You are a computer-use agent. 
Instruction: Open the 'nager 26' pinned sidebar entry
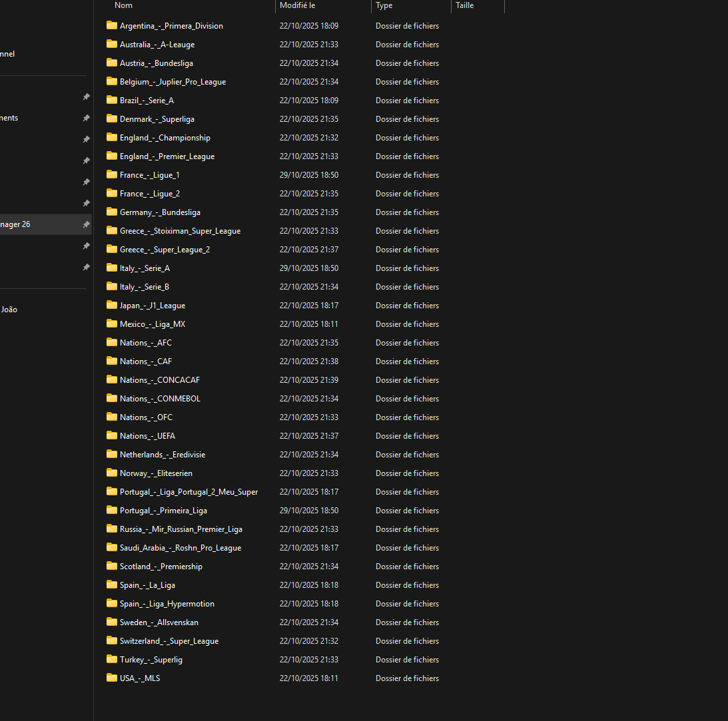tap(44, 224)
